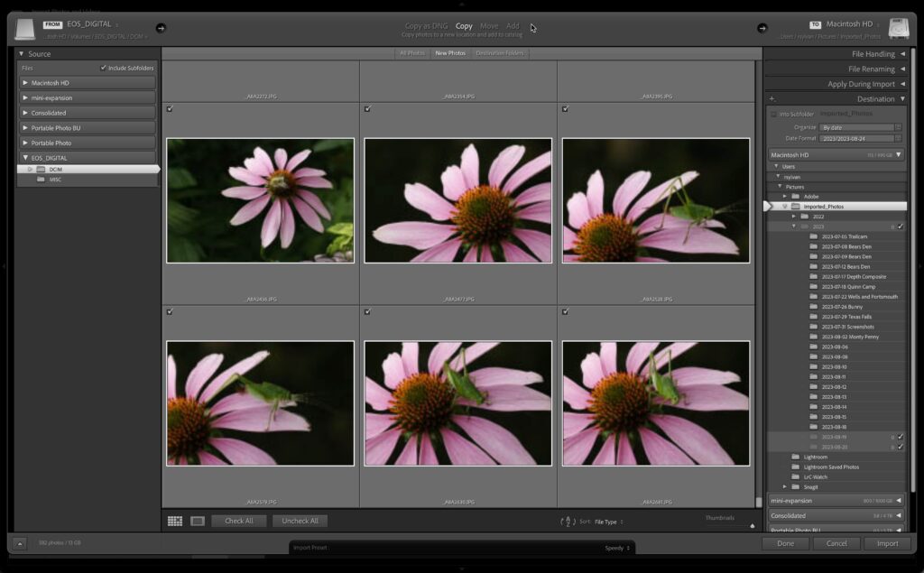Click the source card icon at top left

[25, 29]
